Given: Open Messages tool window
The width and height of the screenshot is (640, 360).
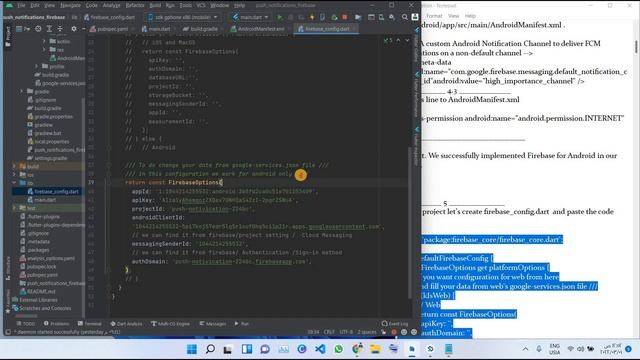Looking at the screenshot, I should pos(213,324).
